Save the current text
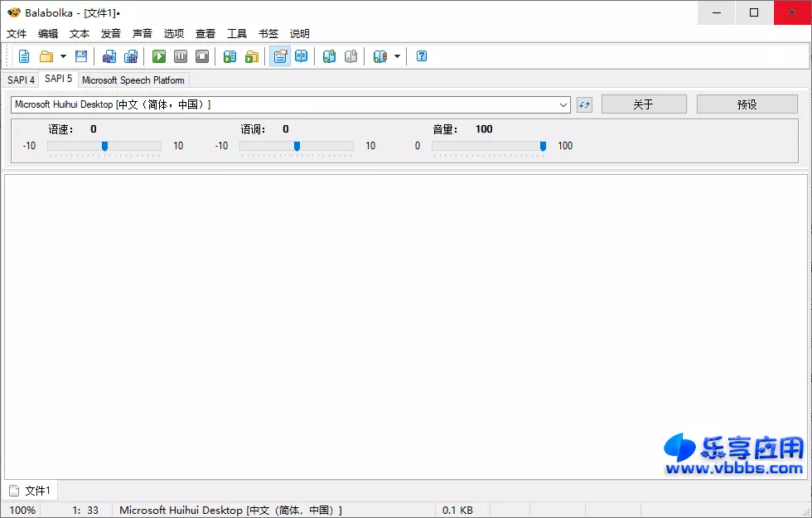The image size is (812, 518). pyautogui.click(x=80, y=56)
